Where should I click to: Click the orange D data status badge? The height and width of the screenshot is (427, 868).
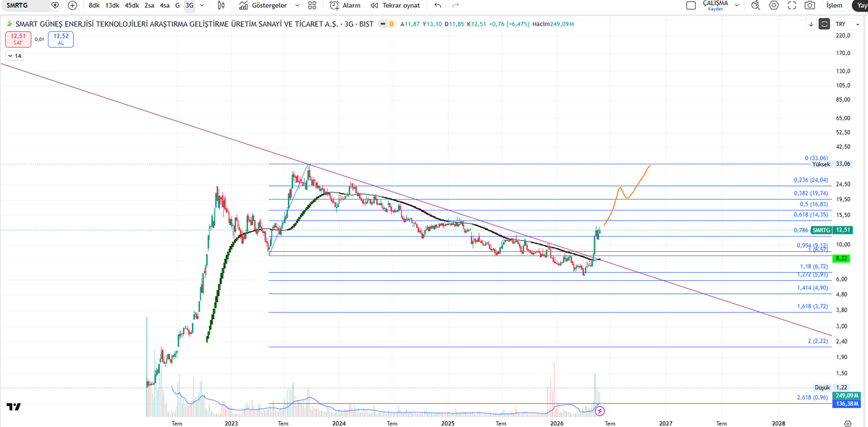pyautogui.click(x=392, y=24)
